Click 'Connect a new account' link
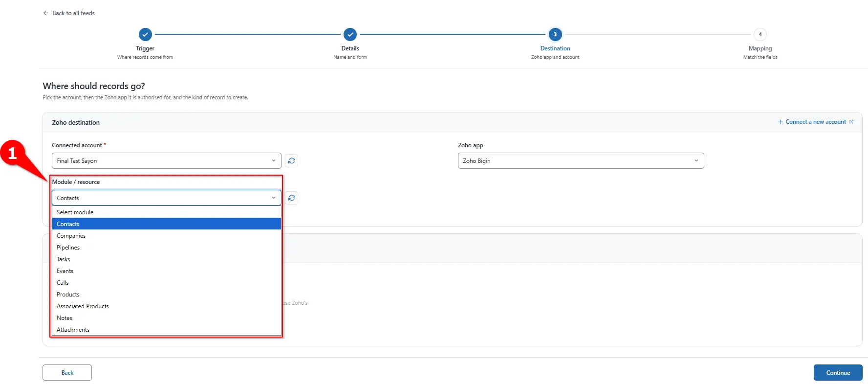868x386 pixels. click(816, 122)
